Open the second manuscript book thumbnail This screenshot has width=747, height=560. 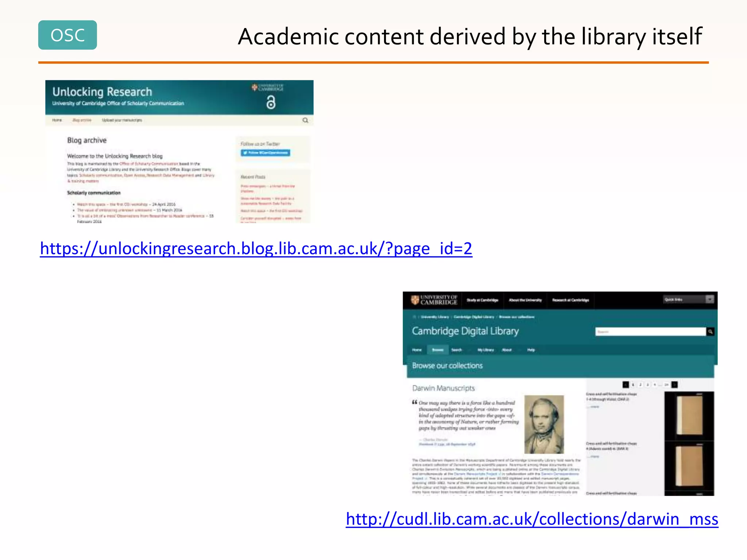point(689,467)
